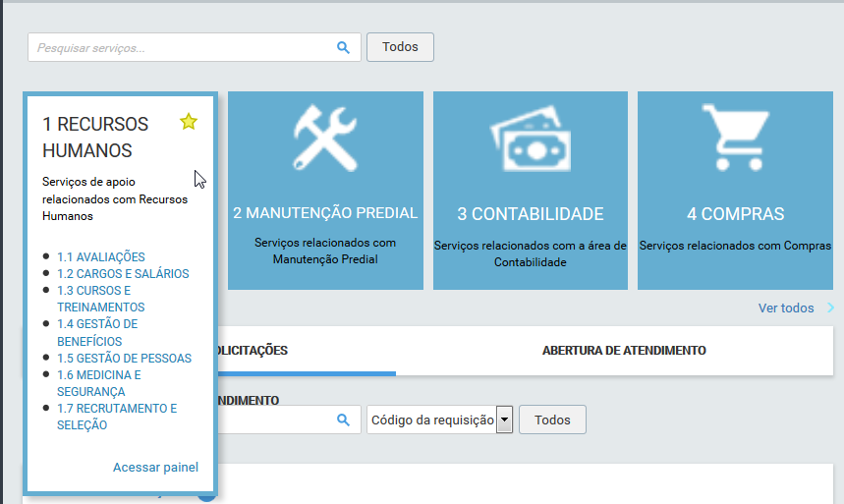844x504 pixels.
Task: Click the shopping cart Compras icon
Action: pyautogui.click(x=735, y=139)
